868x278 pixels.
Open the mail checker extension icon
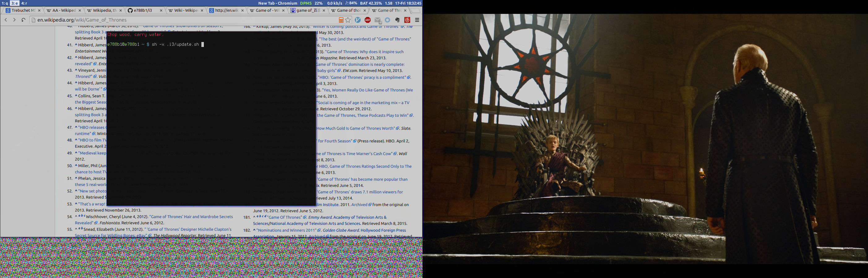coord(378,20)
